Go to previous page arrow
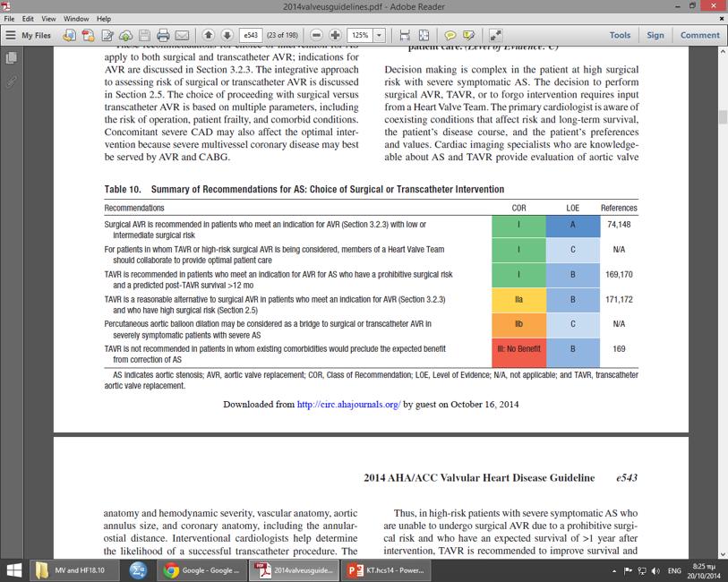Screen dimensions: 728x582 [x=209, y=35]
